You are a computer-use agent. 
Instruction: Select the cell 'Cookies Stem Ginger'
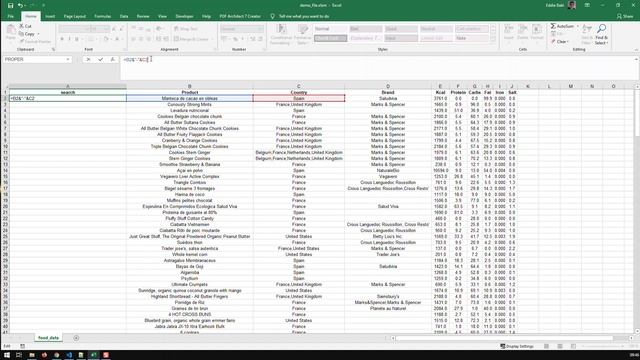[x=190, y=152]
